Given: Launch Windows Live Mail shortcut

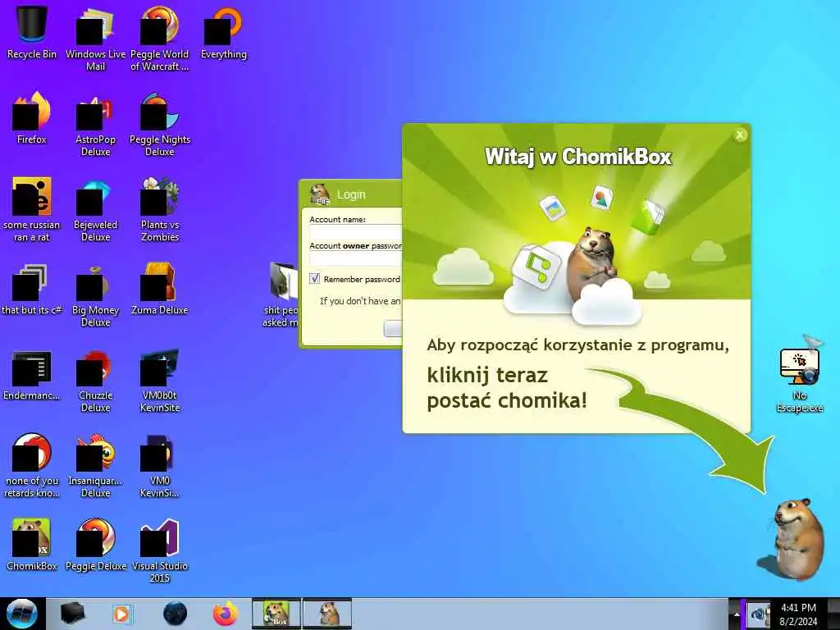Looking at the screenshot, I should click(95, 39).
